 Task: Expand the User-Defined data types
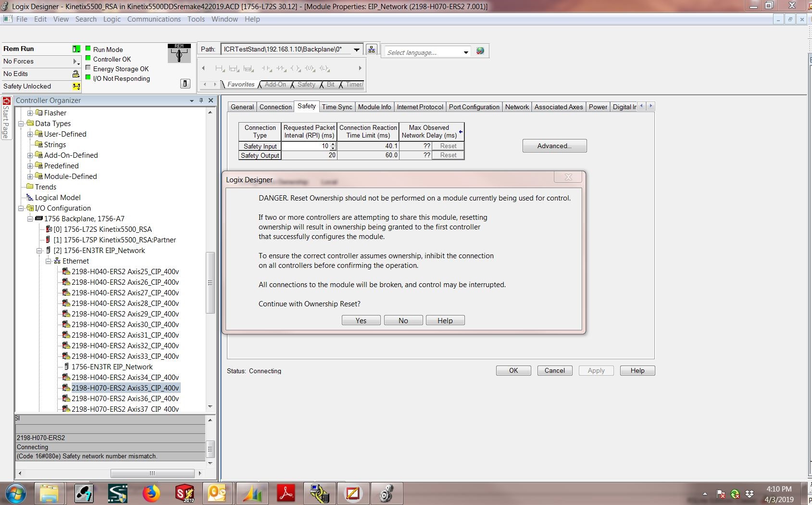click(30, 134)
